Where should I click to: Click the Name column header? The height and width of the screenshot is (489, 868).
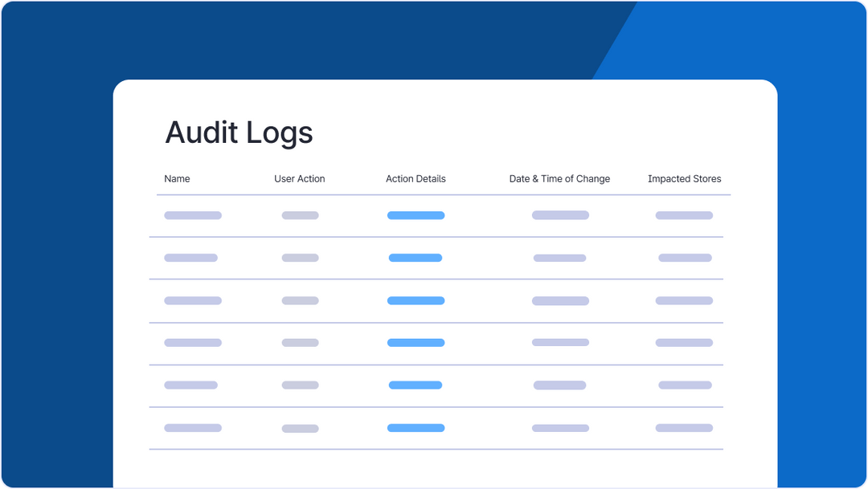click(177, 179)
